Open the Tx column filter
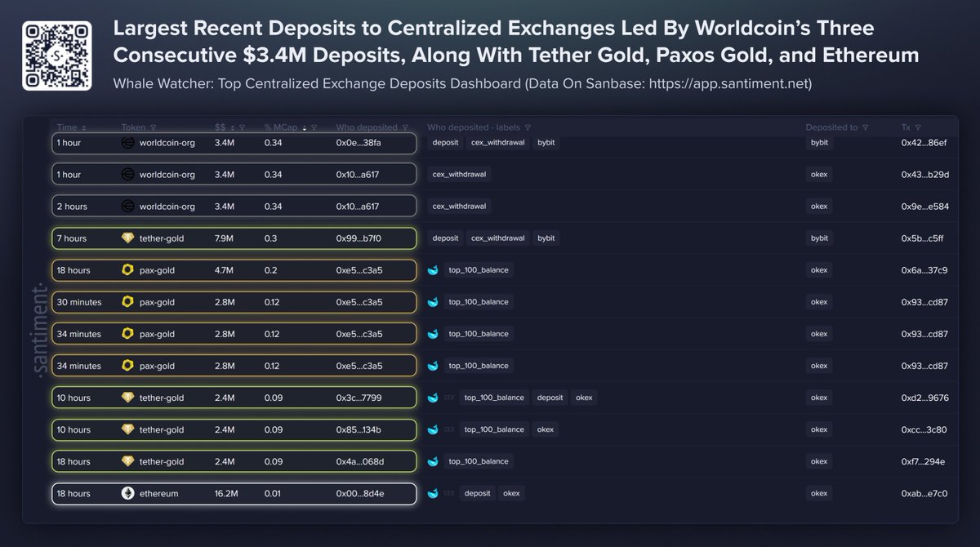 click(x=918, y=128)
